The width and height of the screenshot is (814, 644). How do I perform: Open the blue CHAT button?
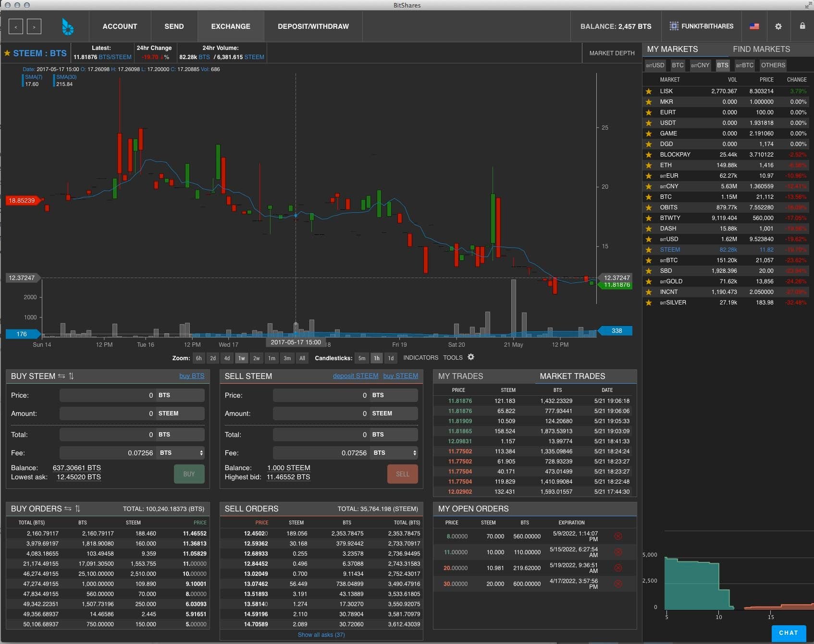tap(789, 633)
